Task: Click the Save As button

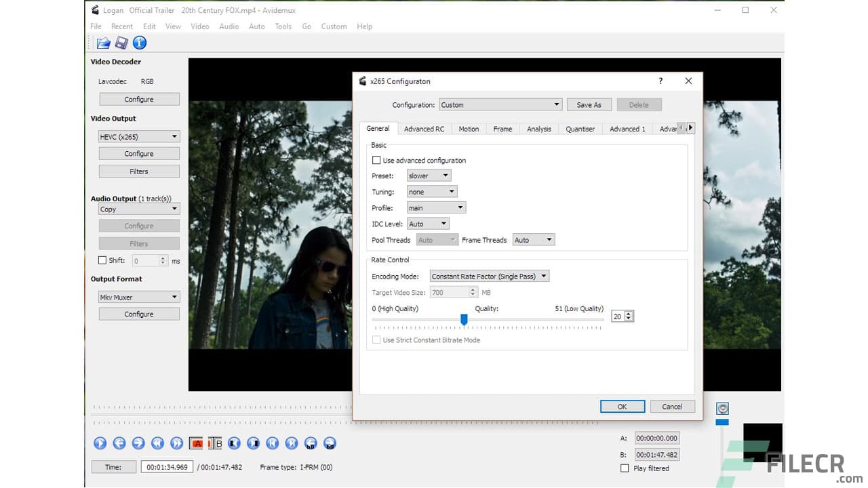Action: tap(589, 104)
